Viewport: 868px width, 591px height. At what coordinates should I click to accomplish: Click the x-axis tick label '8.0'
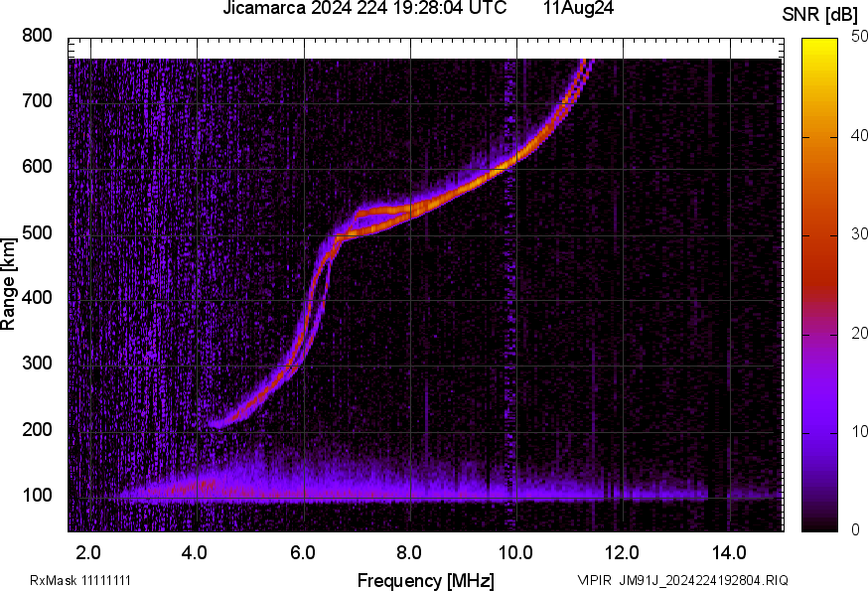coord(408,552)
